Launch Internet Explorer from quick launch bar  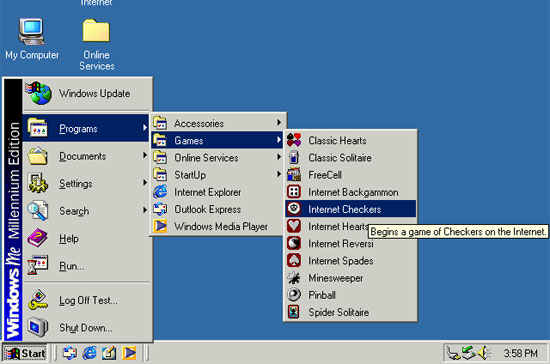point(89,353)
